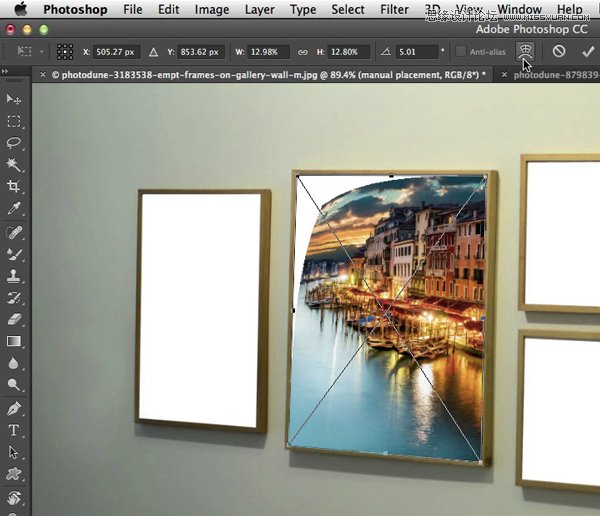Select the Eyedropper tool

click(x=14, y=209)
